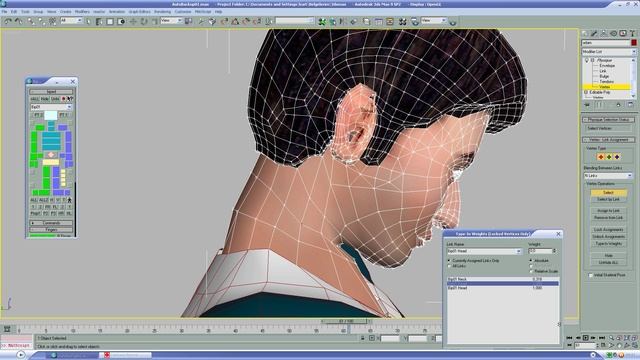Collapse the Physique Selection Status rollout
This screenshot has width=640, height=360.
[608, 120]
